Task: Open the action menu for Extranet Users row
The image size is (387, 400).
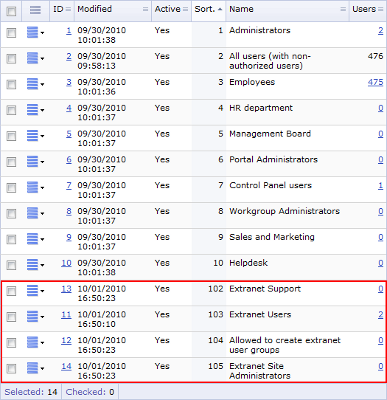Action: (x=35, y=317)
